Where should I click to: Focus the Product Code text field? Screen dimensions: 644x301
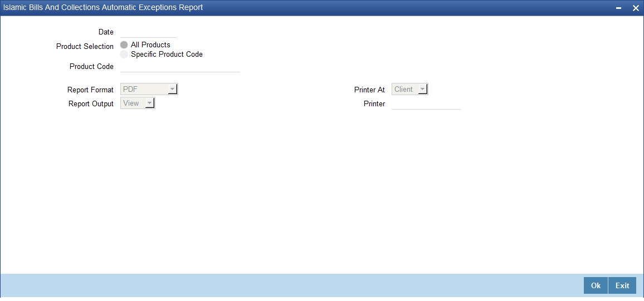point(180,66)
